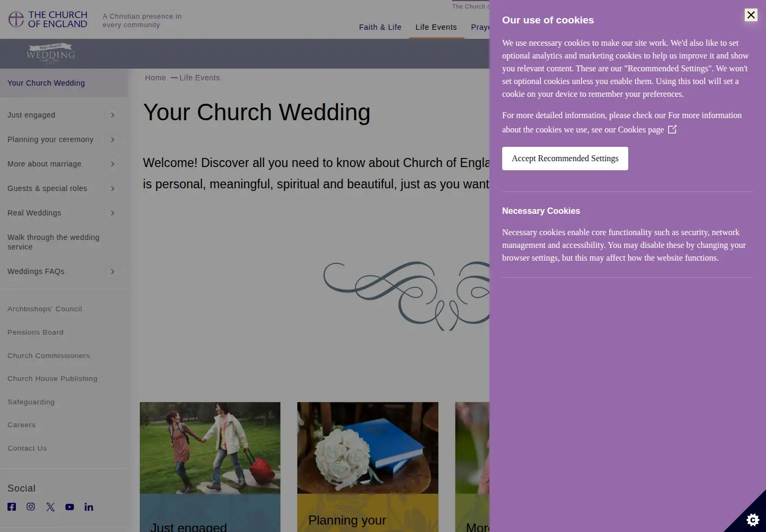
Task: Click the Church of England logo
Action: pos(48,19)
